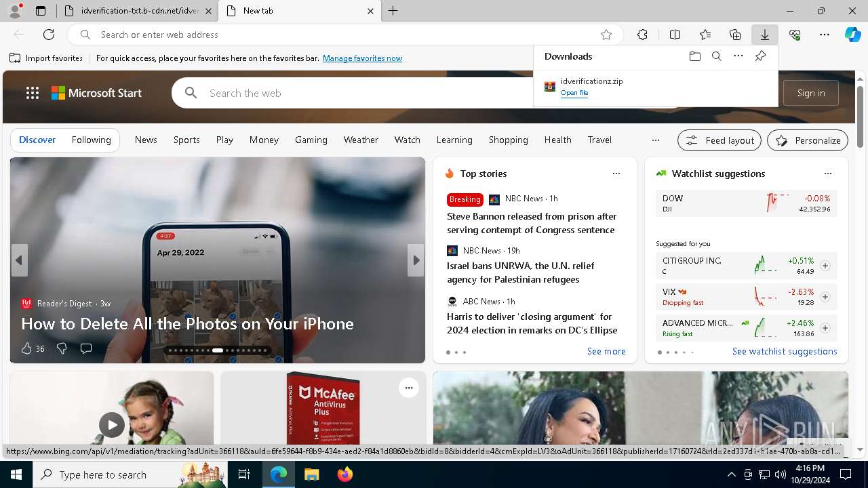
Task: Toggle the Split screen icon
Action: tap(675, 35)
